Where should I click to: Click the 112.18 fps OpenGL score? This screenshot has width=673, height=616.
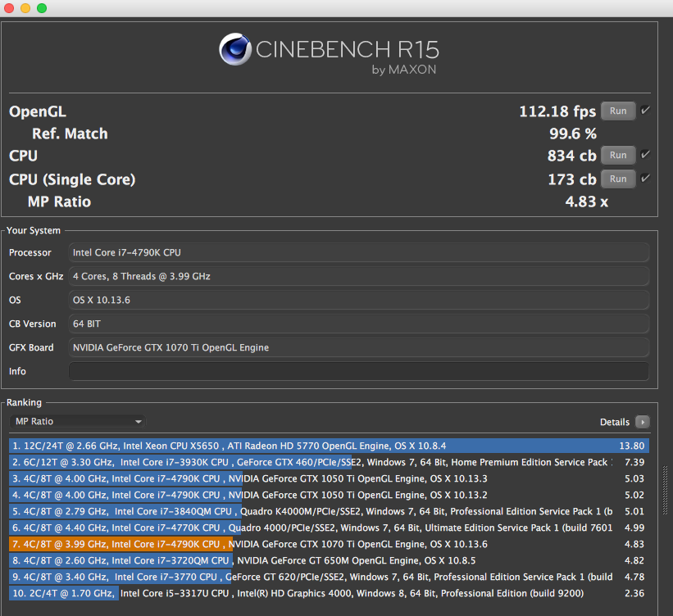[557, 111]
